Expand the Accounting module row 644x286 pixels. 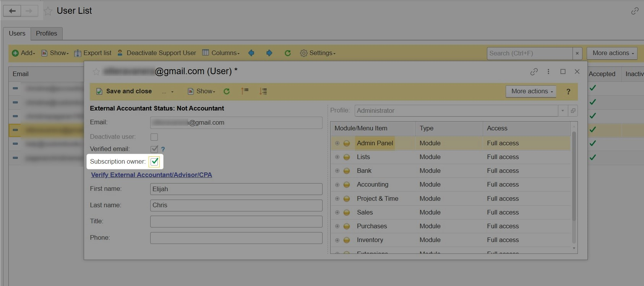(337, 185)
